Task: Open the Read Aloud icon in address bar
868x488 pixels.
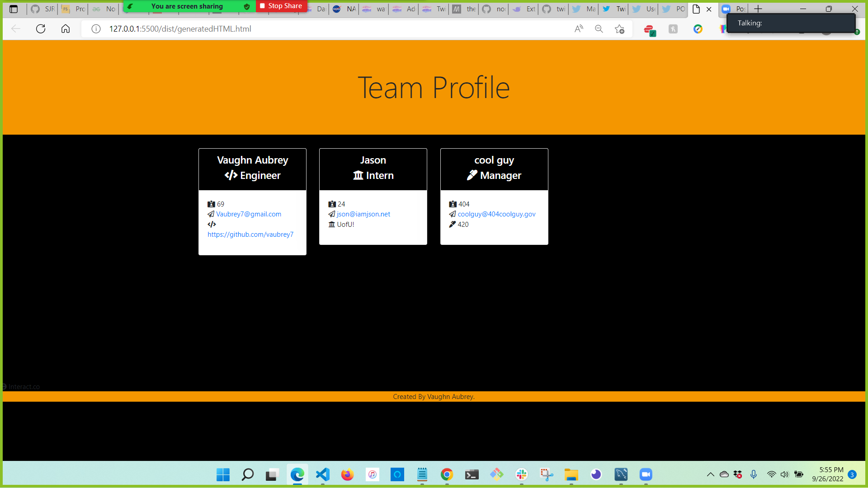Action: 579,29
